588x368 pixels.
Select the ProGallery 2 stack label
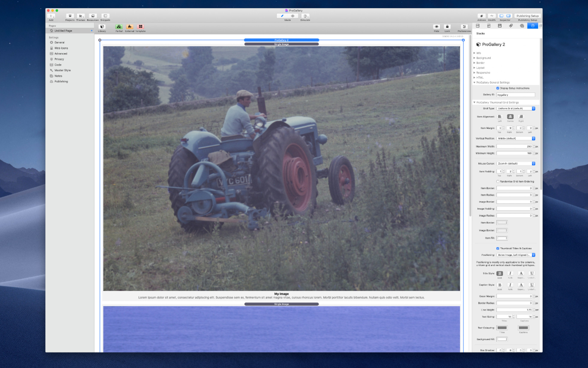281,40
